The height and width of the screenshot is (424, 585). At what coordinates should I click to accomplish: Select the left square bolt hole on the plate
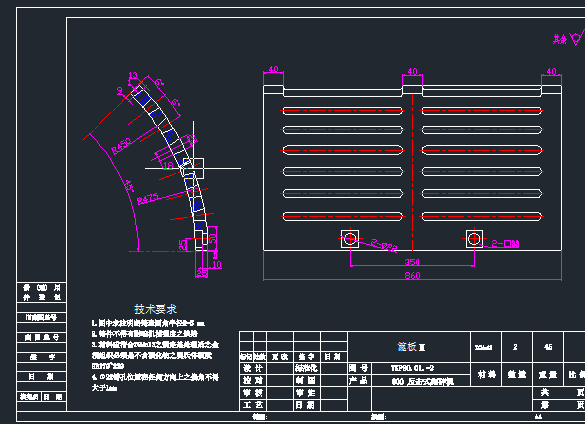click(350, 238)
